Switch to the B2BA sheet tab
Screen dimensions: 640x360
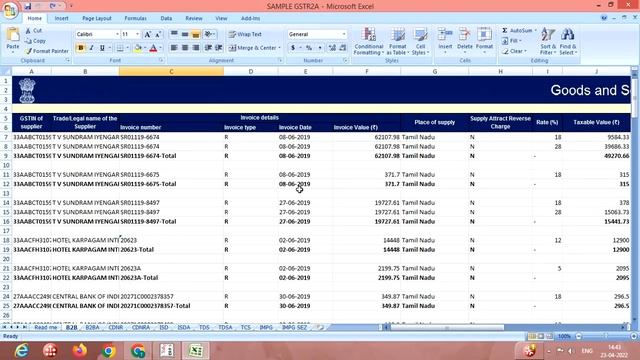(x=92, y=327)
